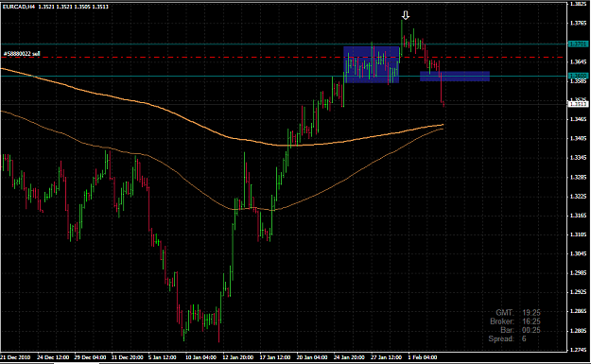Click the Broker: 16:25 time readout
Image resolution: width=591 pixels, height=364 pixels.
(x=514, y=321)
